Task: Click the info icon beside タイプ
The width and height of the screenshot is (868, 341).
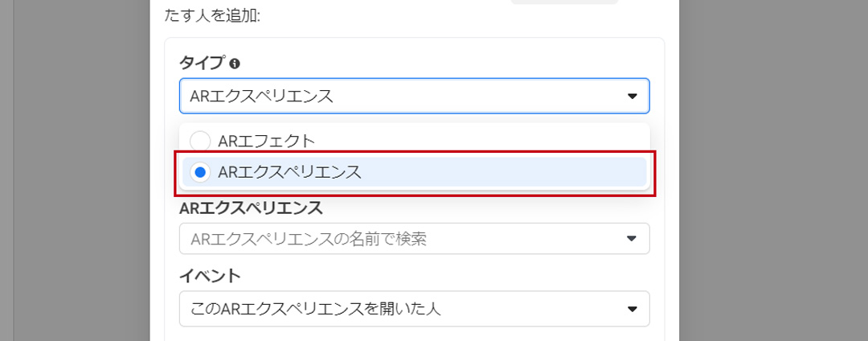Action: pos(235,64)
